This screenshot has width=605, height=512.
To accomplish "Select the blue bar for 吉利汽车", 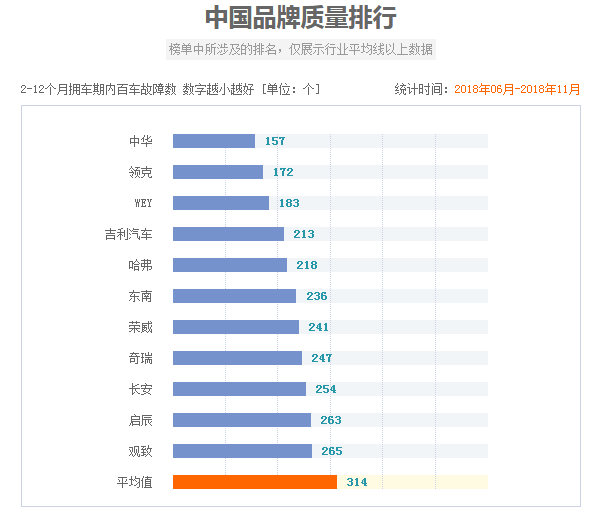I will click(228, 234).
